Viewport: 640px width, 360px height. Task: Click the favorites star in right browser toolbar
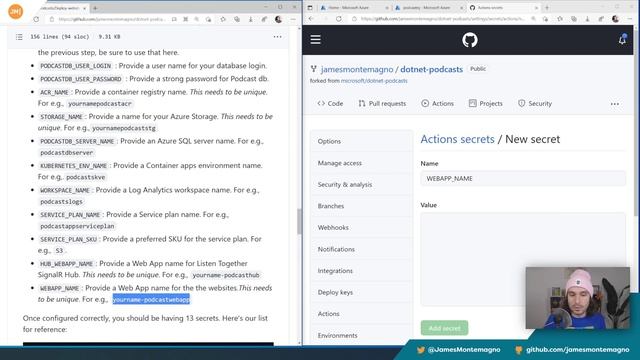(560, 19)
